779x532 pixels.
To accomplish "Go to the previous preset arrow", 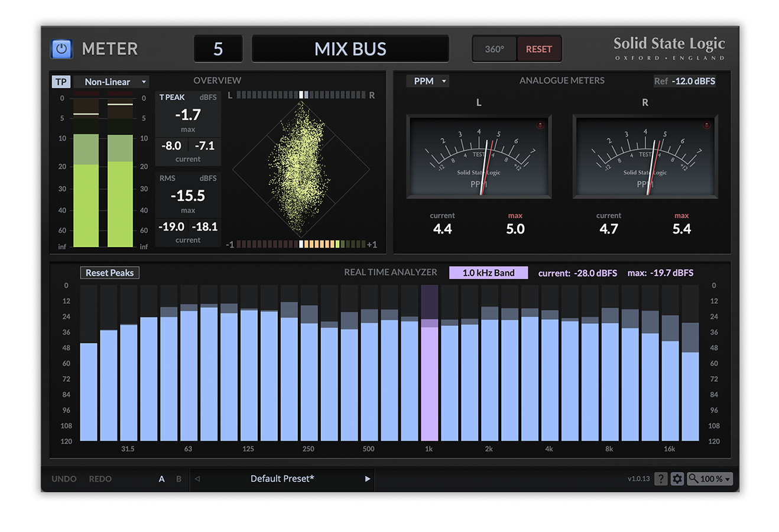I will pos(197,479).
